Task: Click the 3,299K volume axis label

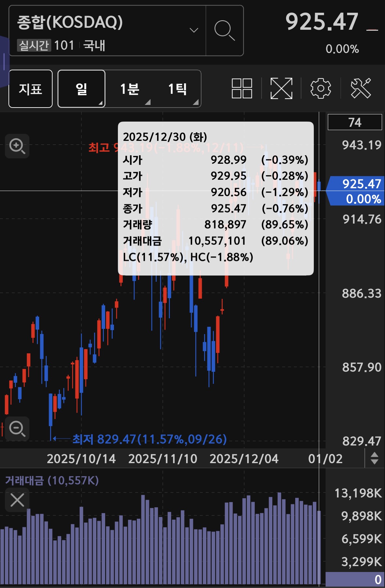Action: tap(361, 562)
